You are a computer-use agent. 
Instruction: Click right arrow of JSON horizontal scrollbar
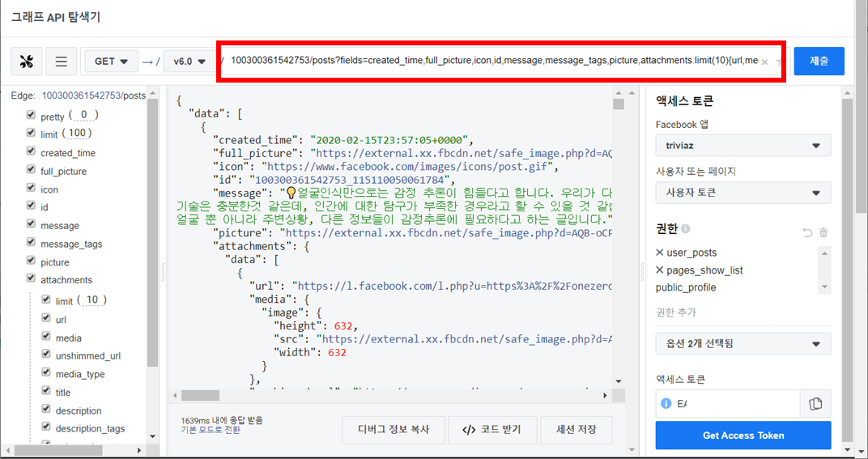pos(605,395)
